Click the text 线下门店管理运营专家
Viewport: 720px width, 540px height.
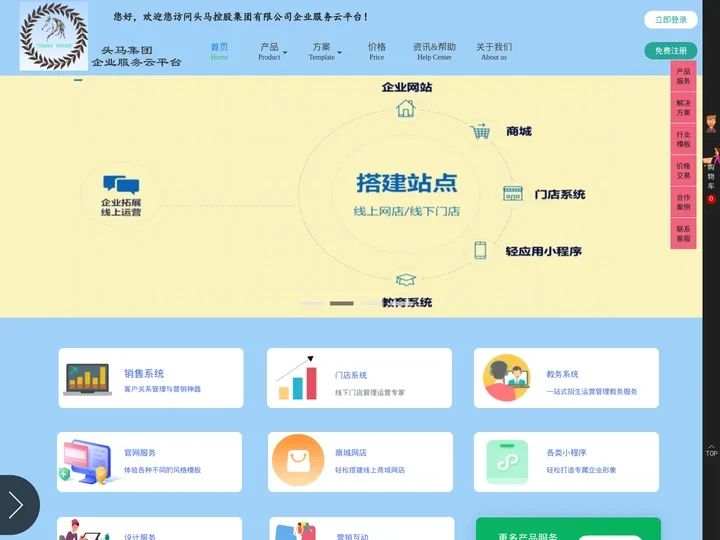[370, 392]
